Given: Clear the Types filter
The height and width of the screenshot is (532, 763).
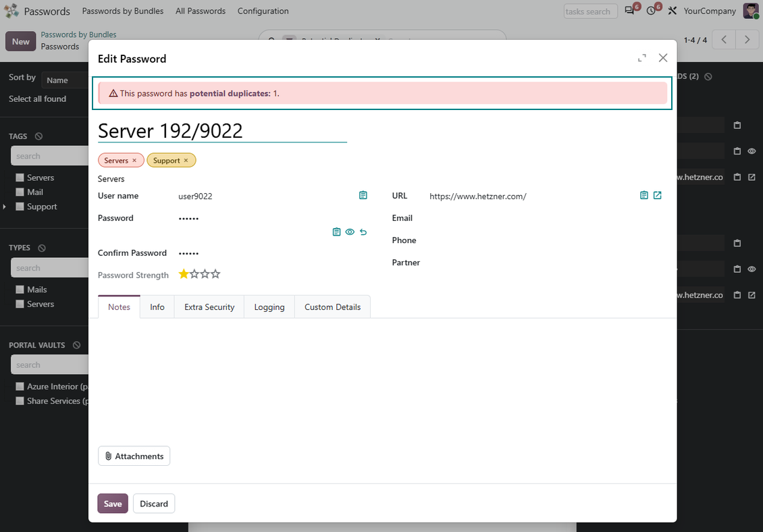Looking at the screenshot, I should click(42, 248).
